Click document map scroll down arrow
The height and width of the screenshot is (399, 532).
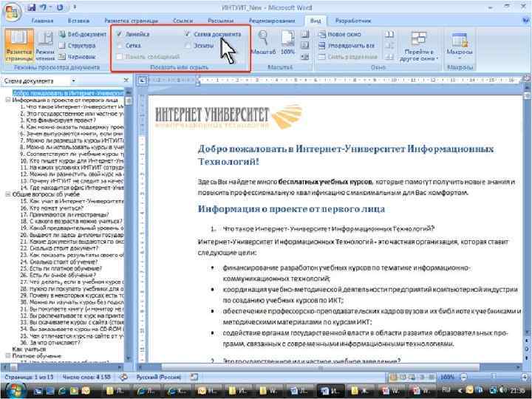tap(129, 358)
